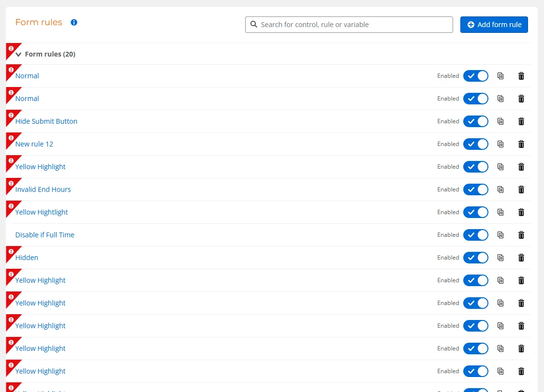544x392 pixels.
Task: Delete the Disable if Full Time rule
Action: pos(521,235)
